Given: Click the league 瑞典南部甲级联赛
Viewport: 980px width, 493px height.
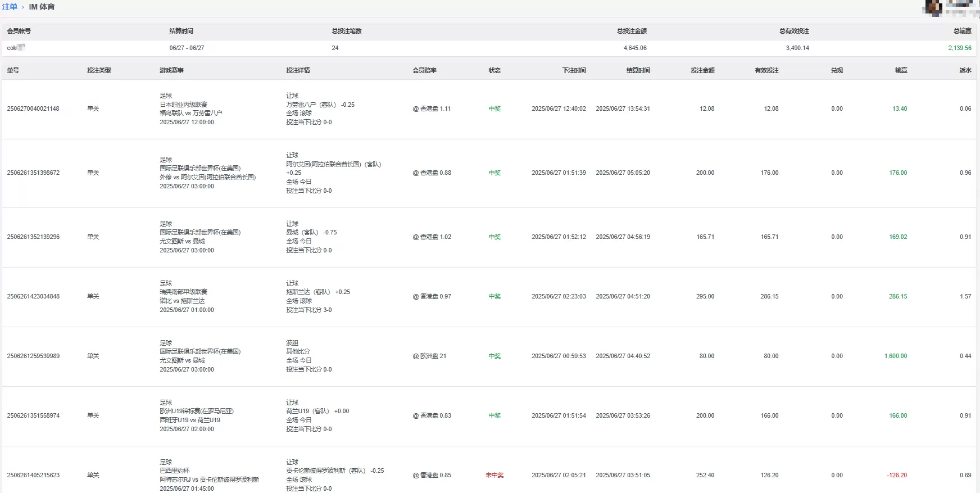Looking at the screenshot, I should tap(183, 292).
